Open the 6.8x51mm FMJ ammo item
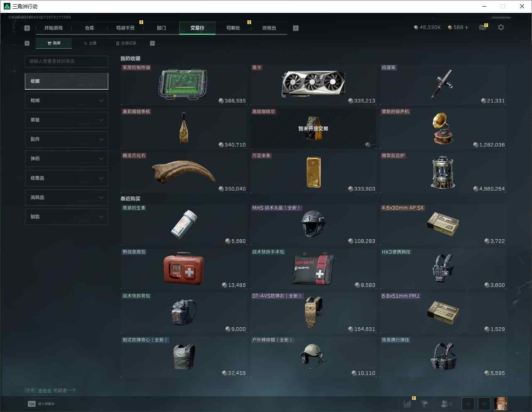 pyautogui.click(x=443, y=313)
